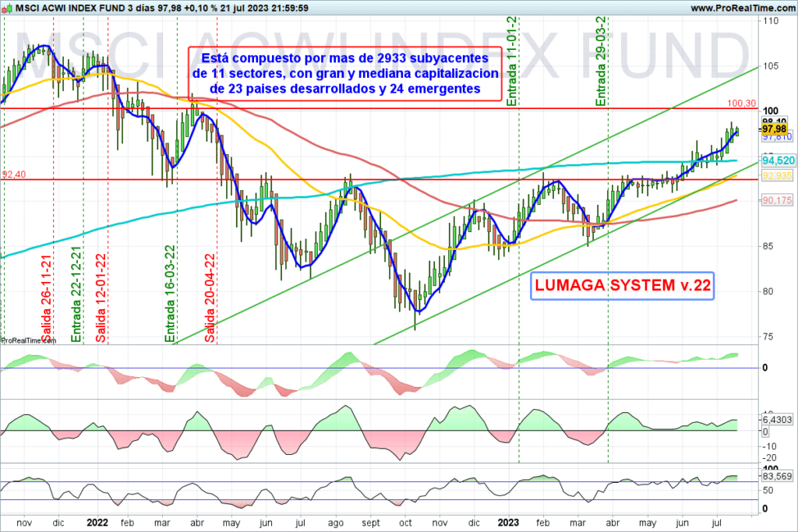Click the 75 price axis label
This screenshot has width=798, height=532.
tap(768, 336)
